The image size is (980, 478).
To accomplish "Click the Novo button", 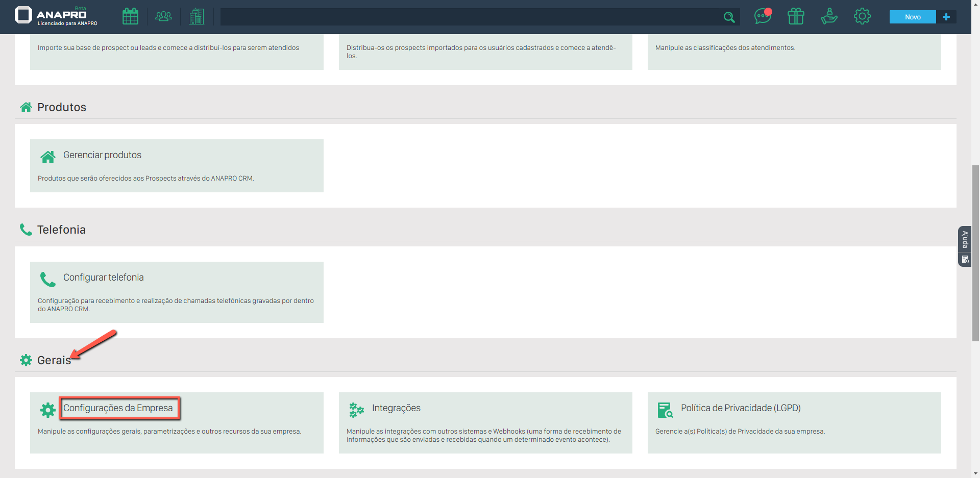I will coord(913,17).
